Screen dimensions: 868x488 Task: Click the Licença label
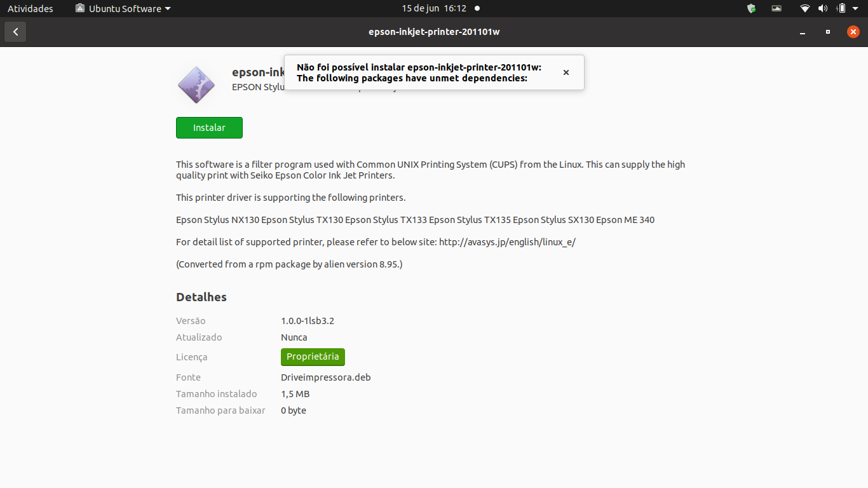pos(192,357)
